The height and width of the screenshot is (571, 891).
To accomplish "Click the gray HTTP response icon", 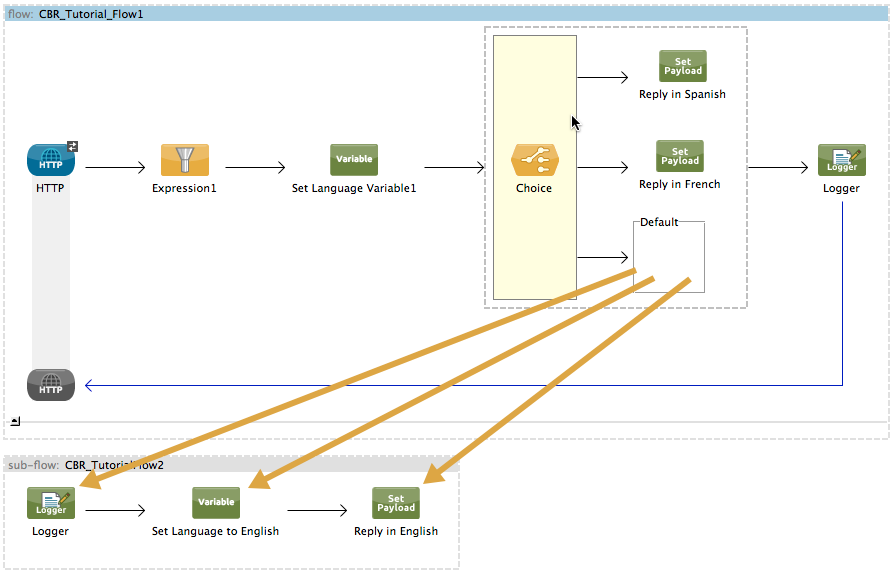I will point(50,385).
